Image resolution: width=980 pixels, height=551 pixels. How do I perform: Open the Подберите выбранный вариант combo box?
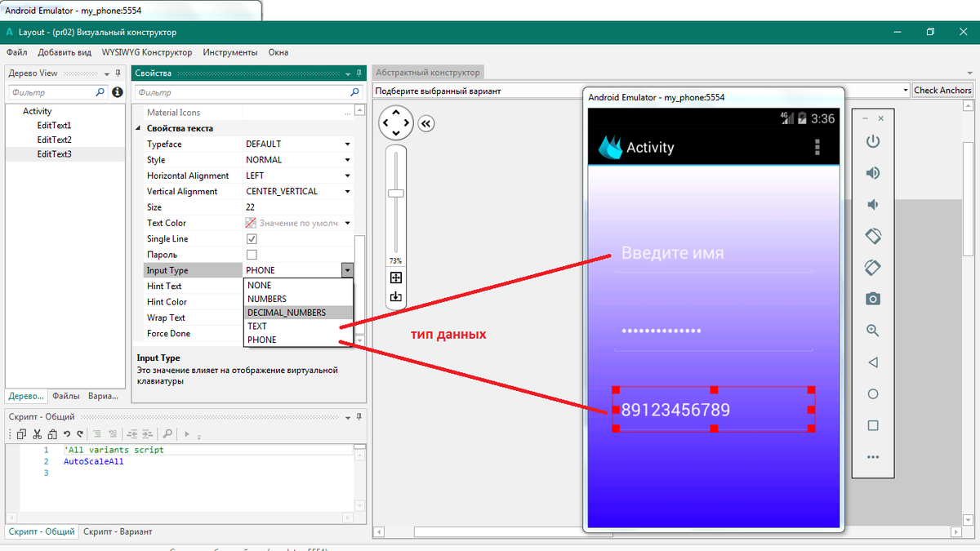click(x=641, y=91)
